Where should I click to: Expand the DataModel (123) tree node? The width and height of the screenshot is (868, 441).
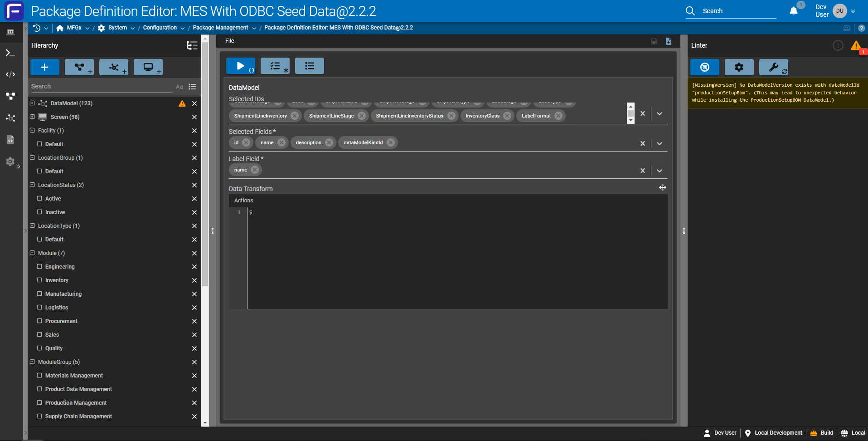coord(32,103)
